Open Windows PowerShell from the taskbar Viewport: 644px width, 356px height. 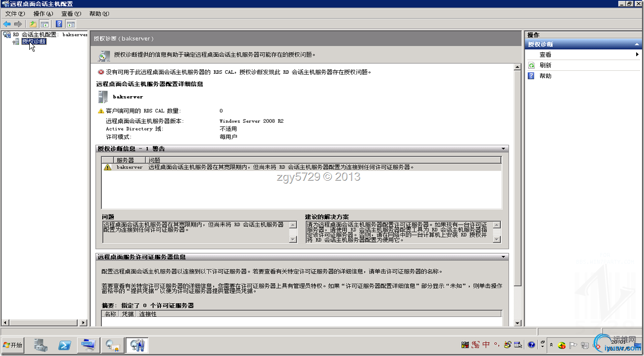[65, 345]
